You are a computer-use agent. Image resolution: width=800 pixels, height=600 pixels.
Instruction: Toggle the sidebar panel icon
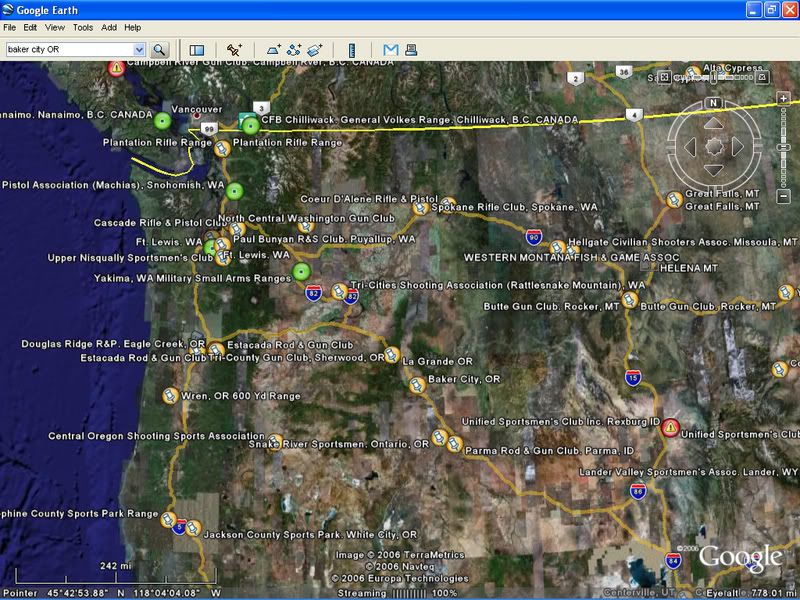coord(196,49)
